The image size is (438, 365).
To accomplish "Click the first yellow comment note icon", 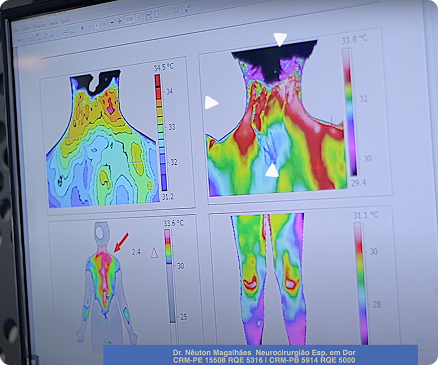I will tap(168, 12).
